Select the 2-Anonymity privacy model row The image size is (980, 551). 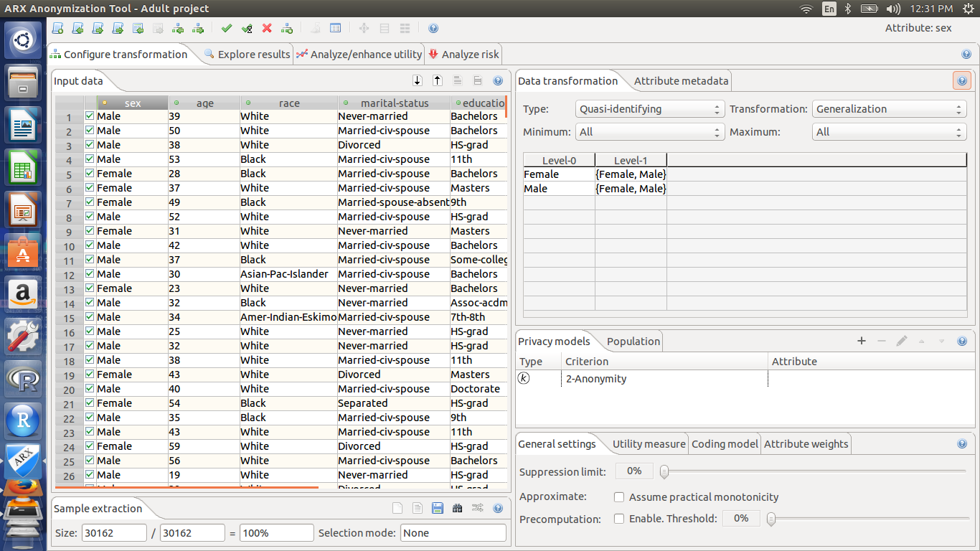745,379
